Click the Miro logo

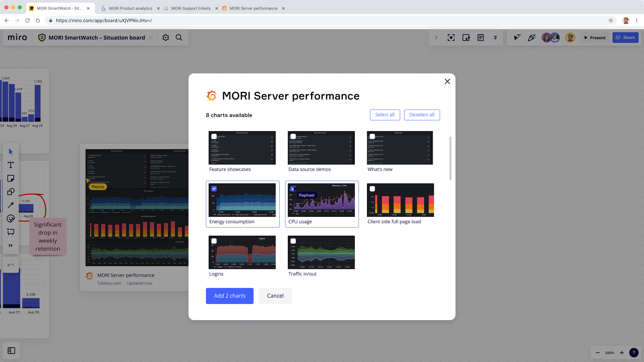17,38
